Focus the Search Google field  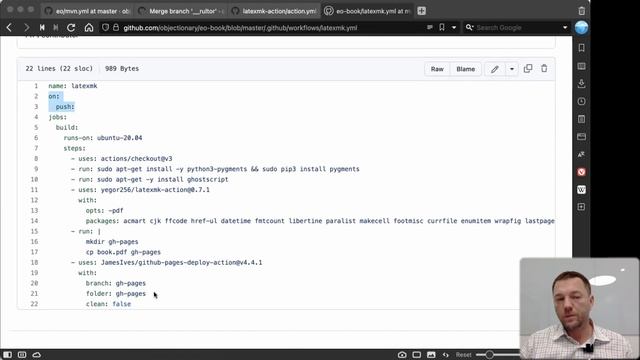tap(516, 27)
